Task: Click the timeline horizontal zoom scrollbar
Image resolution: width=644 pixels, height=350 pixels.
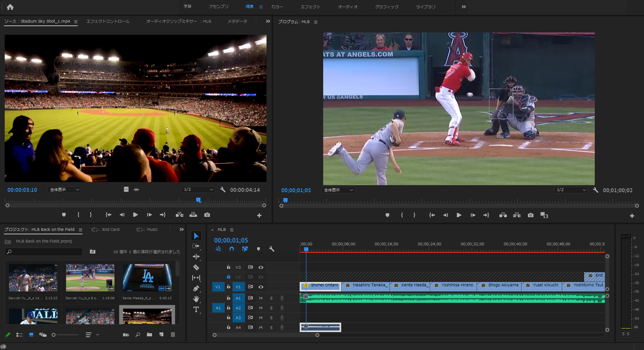Action: pyautogui.click(x=266, y=335)
